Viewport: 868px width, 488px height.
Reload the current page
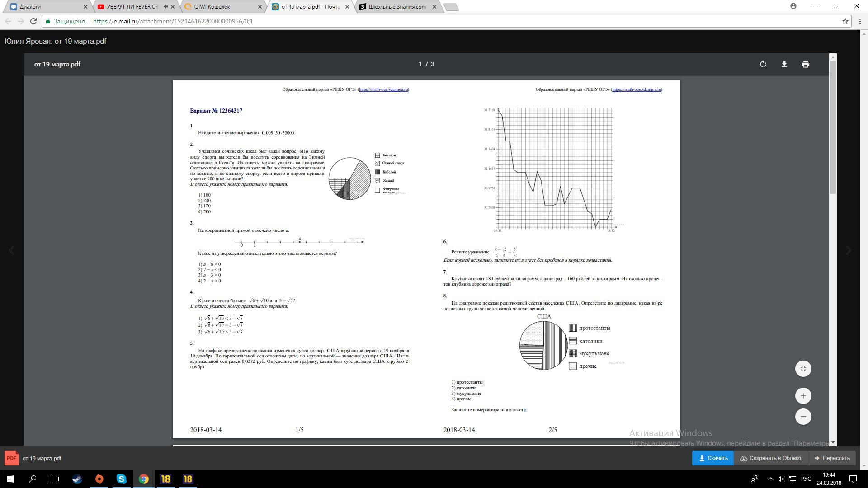point(33,21)
